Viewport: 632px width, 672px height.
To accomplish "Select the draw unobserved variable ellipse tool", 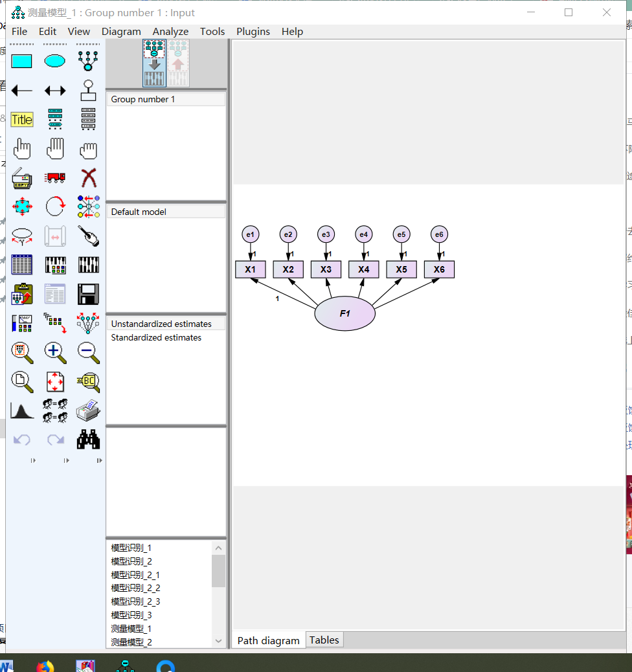I will coord(55,61).
